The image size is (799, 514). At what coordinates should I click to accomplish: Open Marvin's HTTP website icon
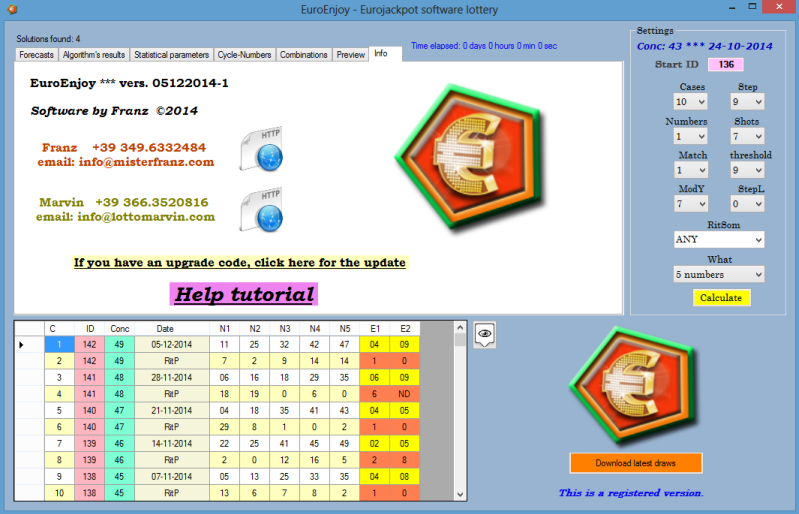click(261, 210)
